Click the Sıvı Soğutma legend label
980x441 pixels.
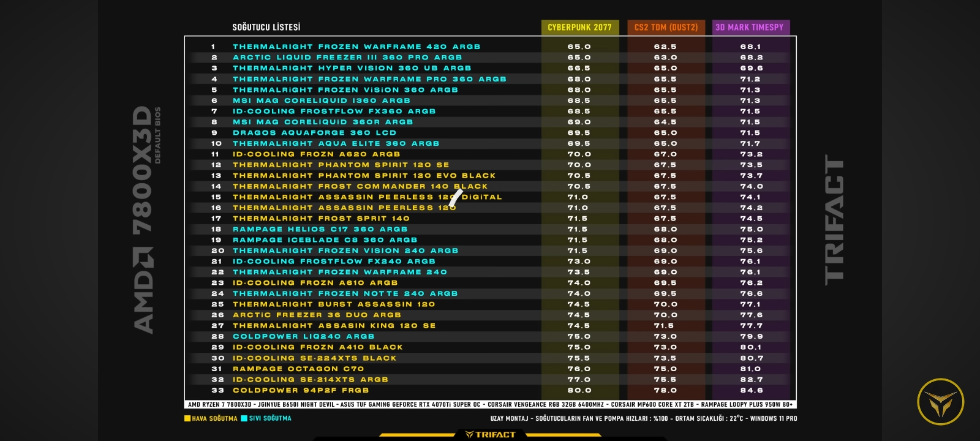coord(270,419)
